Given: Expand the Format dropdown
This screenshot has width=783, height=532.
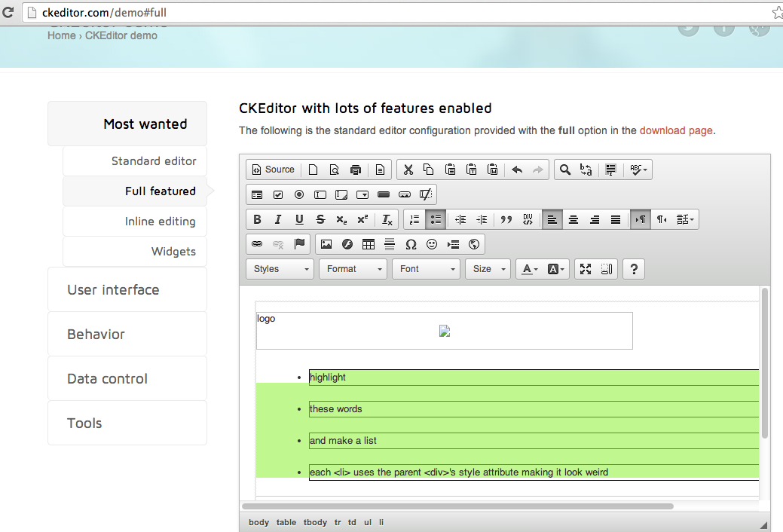Looking at the screenshot, I should point(353,269).
